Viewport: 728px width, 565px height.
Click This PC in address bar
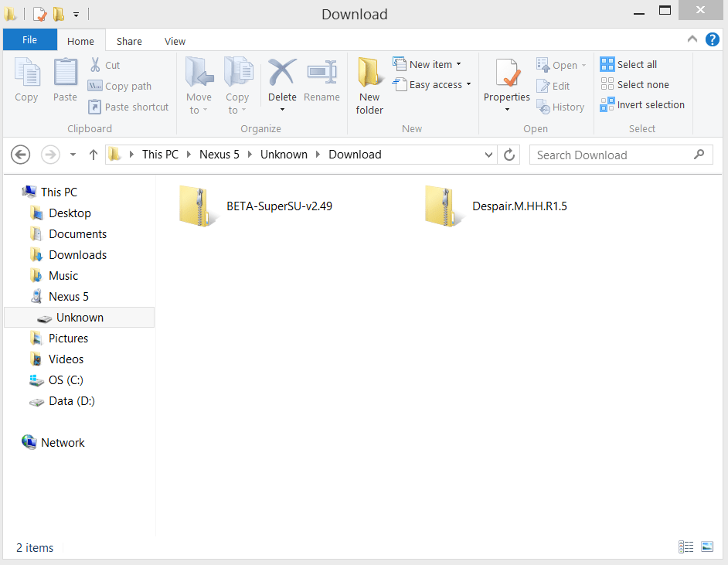160,155
